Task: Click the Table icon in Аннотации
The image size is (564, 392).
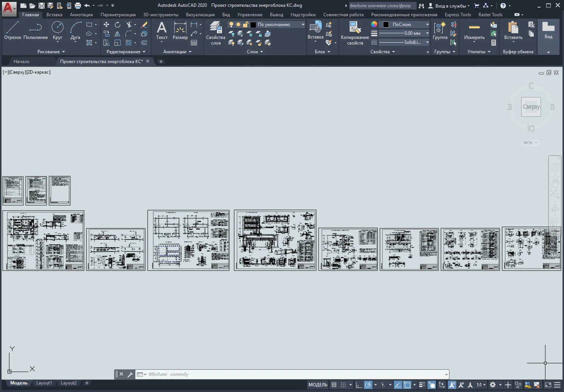Action: (x=194, y=43)
